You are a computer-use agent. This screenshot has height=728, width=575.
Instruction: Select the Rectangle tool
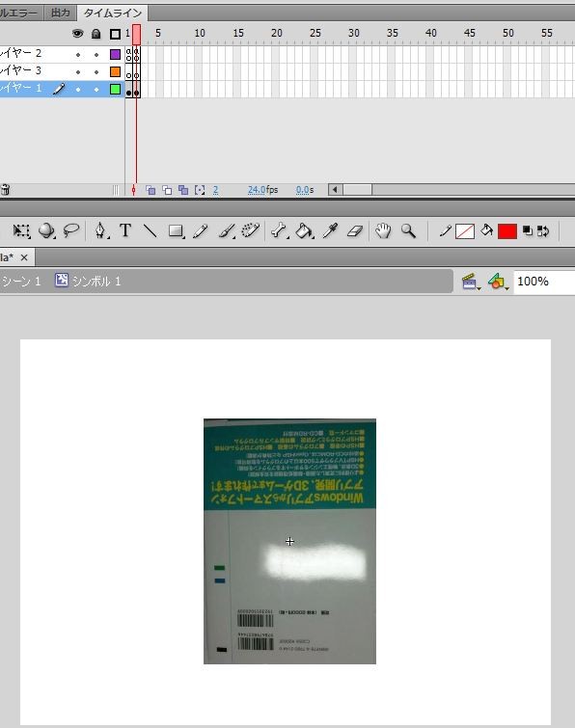point(176,230)
